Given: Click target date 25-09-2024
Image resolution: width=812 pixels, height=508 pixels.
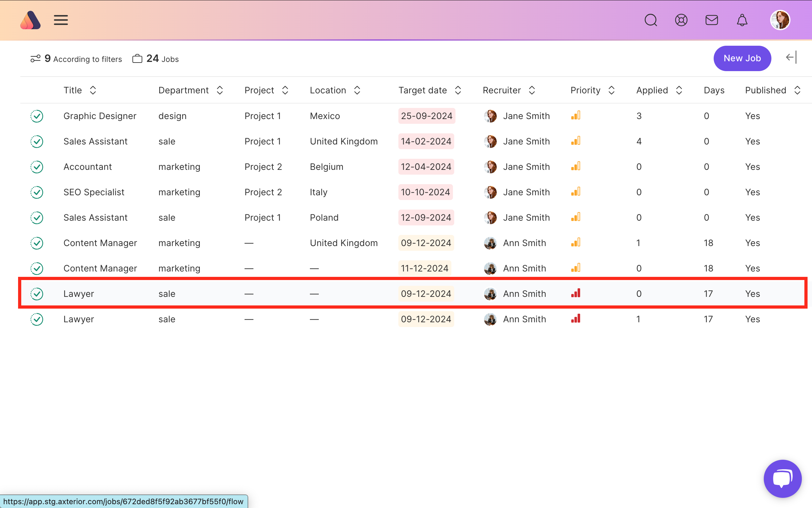Looking at the screenshot, I should (427, 116).
